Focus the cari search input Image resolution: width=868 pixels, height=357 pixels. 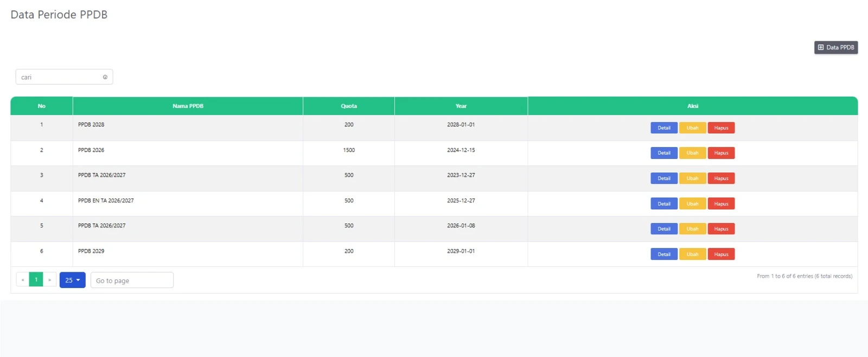tap(60, 77)
